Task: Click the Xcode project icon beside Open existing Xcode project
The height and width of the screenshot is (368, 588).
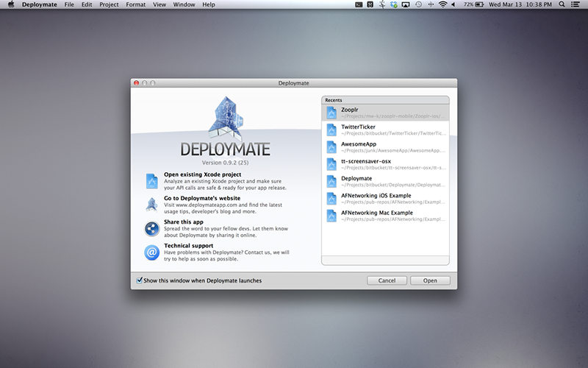Action: pyautogui.click(x=152, y=181)
